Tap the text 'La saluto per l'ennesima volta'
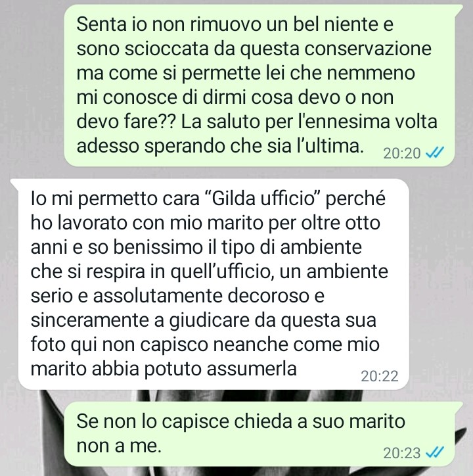This screenshot has width=473, height=476. (309, 122)
